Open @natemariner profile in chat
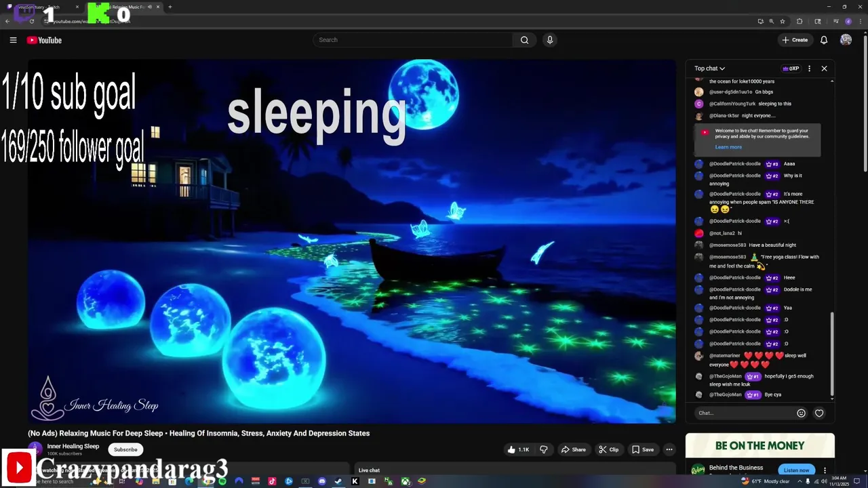The width and height of the screenshot is (868, 488). (x=725, y=356)
